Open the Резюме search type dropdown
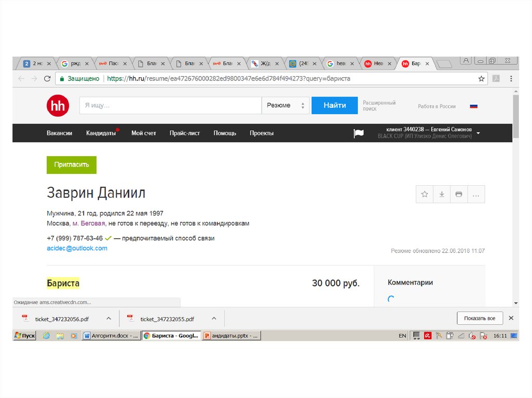Image resolution: width=532 pixels, height=398 pixels. coord(285,105)
